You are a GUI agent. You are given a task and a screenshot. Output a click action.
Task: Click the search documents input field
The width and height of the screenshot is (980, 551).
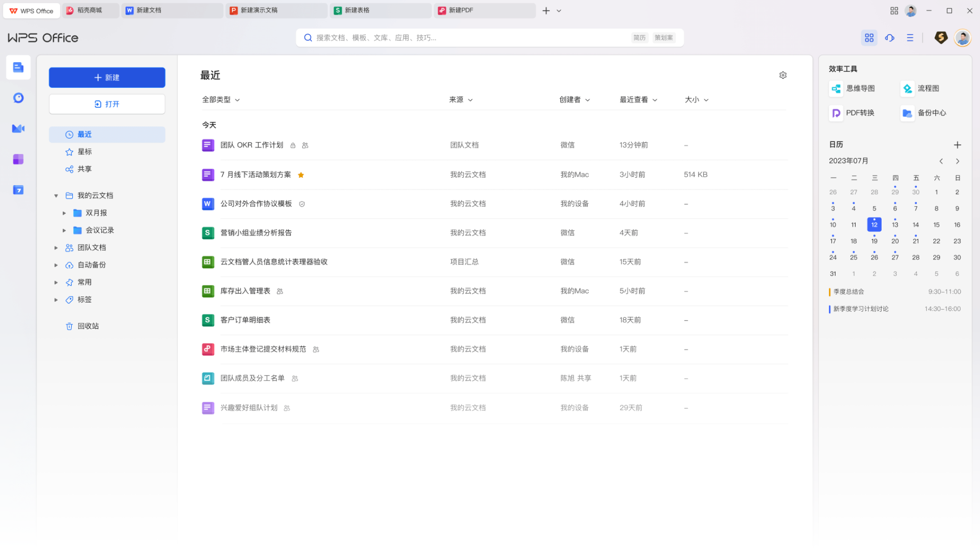(471, 38)
